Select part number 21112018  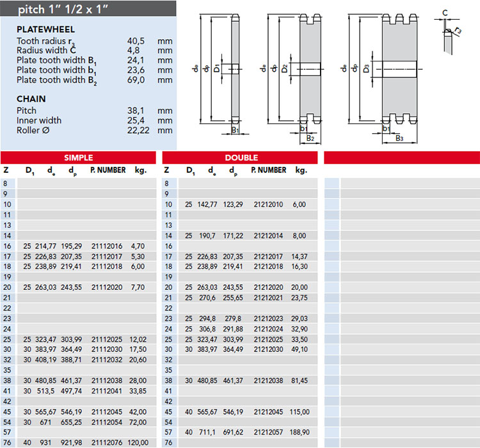coord(107,266)
